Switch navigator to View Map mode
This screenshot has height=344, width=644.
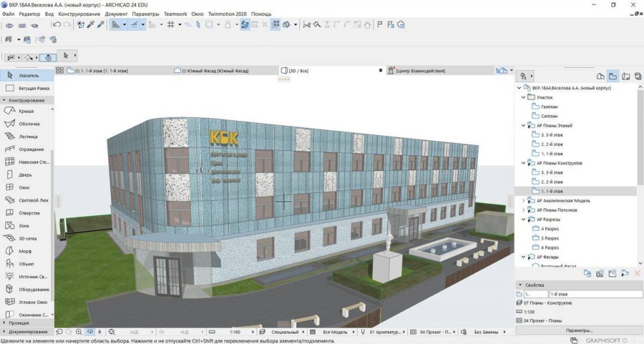point(613,75)
